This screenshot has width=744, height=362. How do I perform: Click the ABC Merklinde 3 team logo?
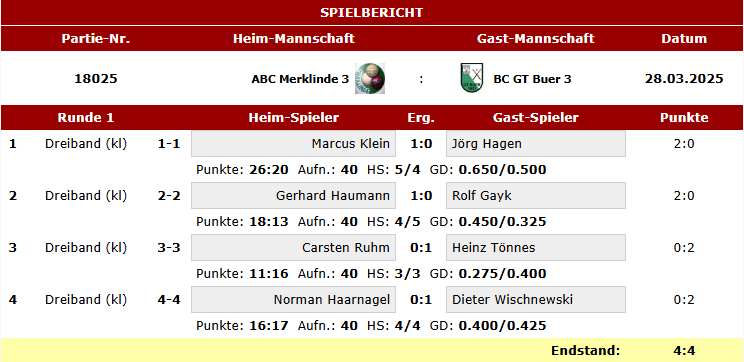point(370,78)
